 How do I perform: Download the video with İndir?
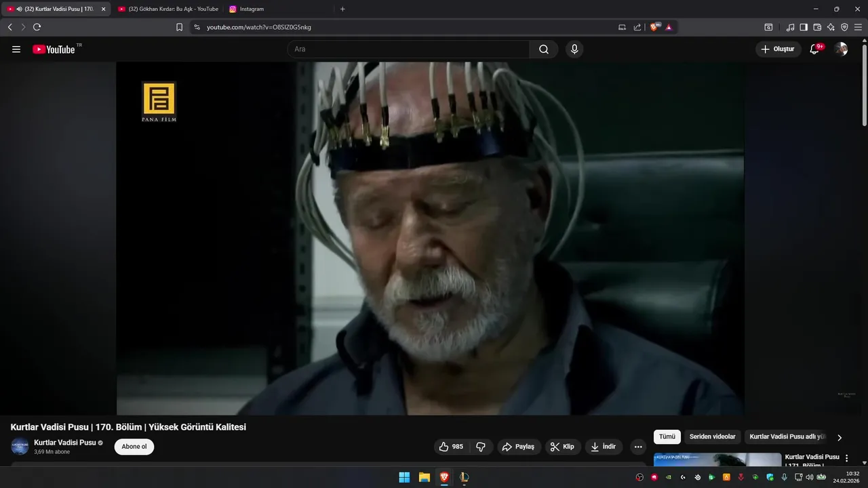click(603, 447)
